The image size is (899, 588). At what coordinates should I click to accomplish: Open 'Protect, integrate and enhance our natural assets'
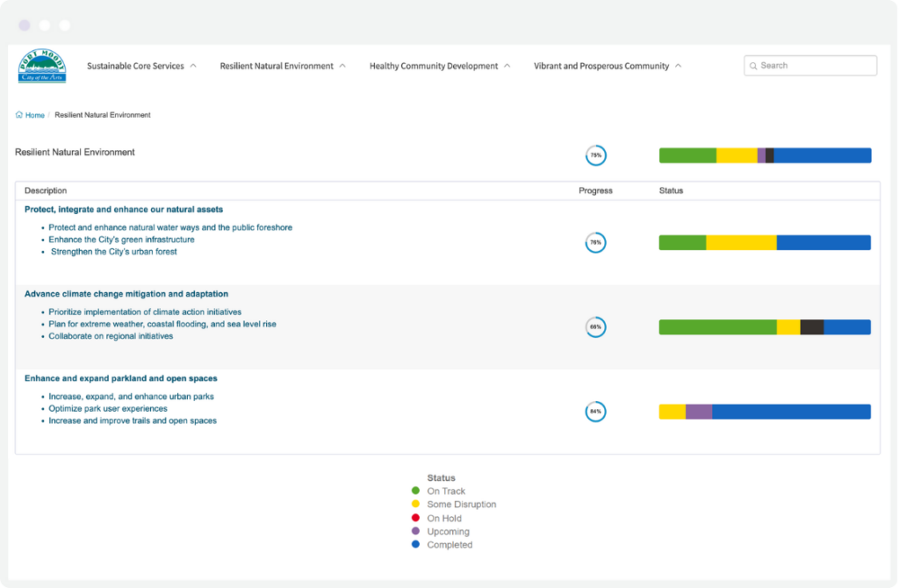(x=124, y=209)
